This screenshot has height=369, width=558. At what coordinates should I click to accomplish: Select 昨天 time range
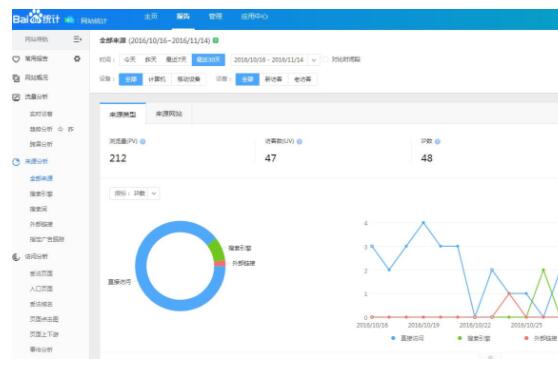[151, 59]
